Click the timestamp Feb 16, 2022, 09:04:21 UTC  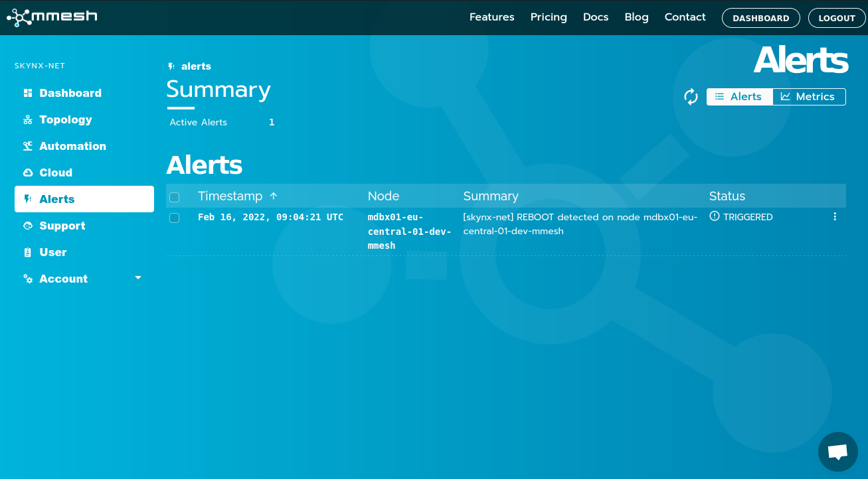click(271, 217)
